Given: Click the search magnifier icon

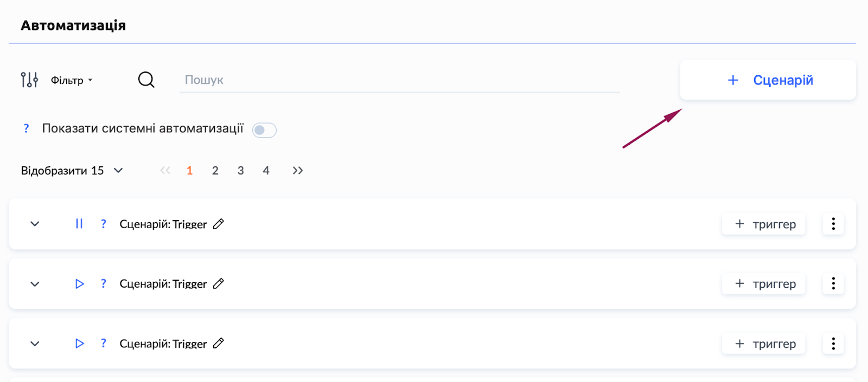Looking at the screenshot, I should pyautogui.click(x=146, y=80).
